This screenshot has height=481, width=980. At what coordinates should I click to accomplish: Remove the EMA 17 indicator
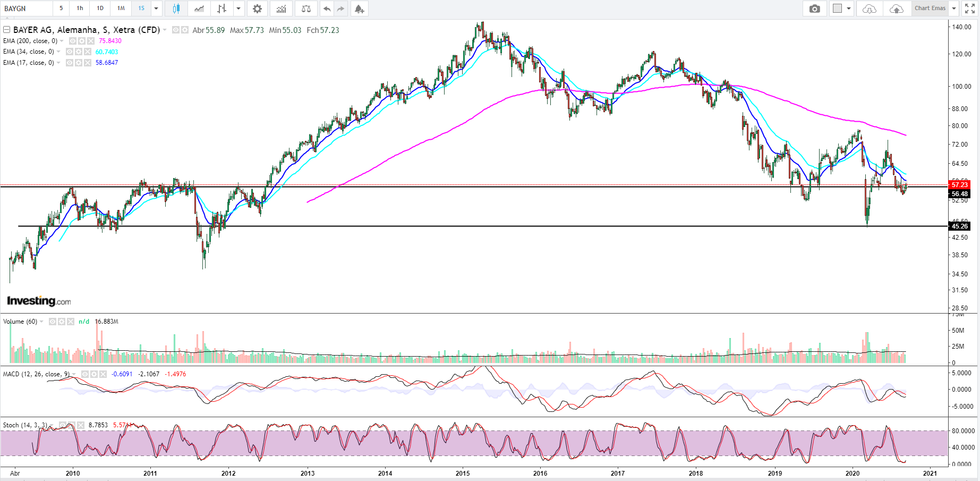(87, 63)
